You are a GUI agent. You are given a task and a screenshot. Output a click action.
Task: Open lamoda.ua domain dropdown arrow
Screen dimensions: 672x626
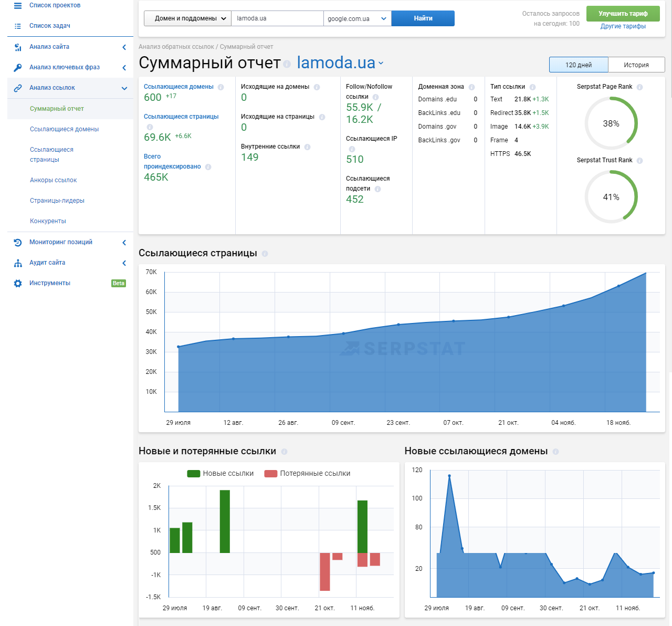[x=381, y=63]
